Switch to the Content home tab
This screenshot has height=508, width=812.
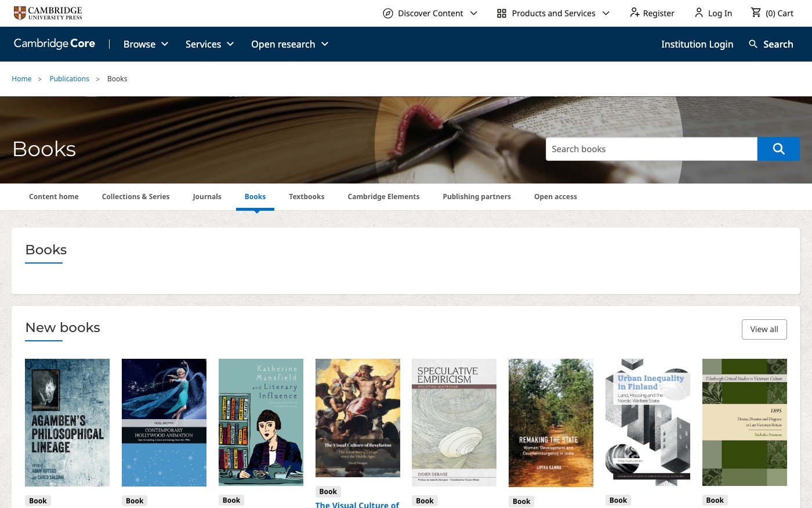pyautogui.click(x=54, y=197)
